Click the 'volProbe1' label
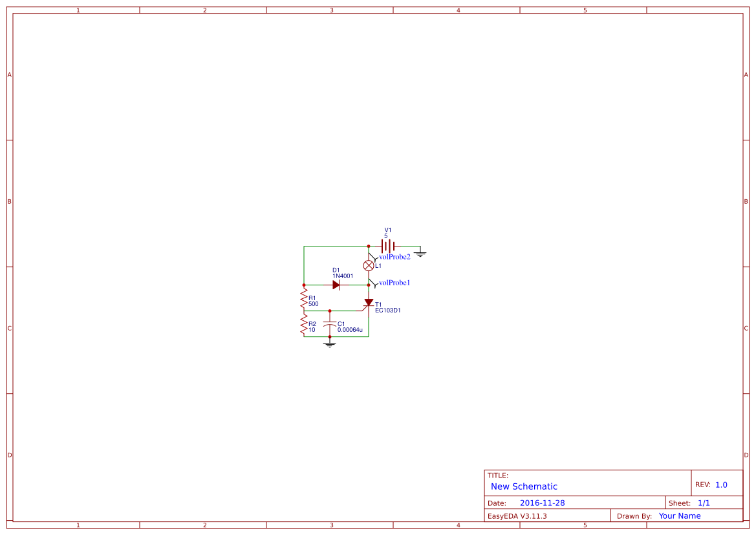 [x=394, y=283]
